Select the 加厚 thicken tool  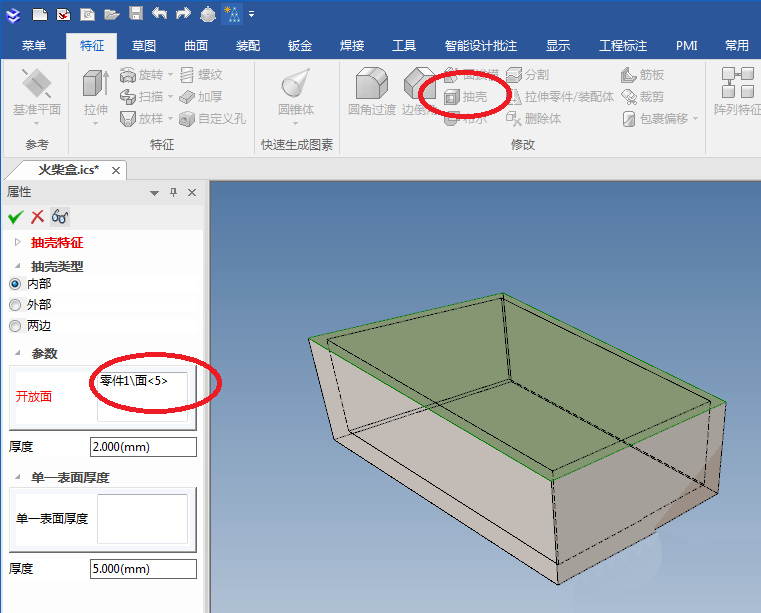pos(201,97)
